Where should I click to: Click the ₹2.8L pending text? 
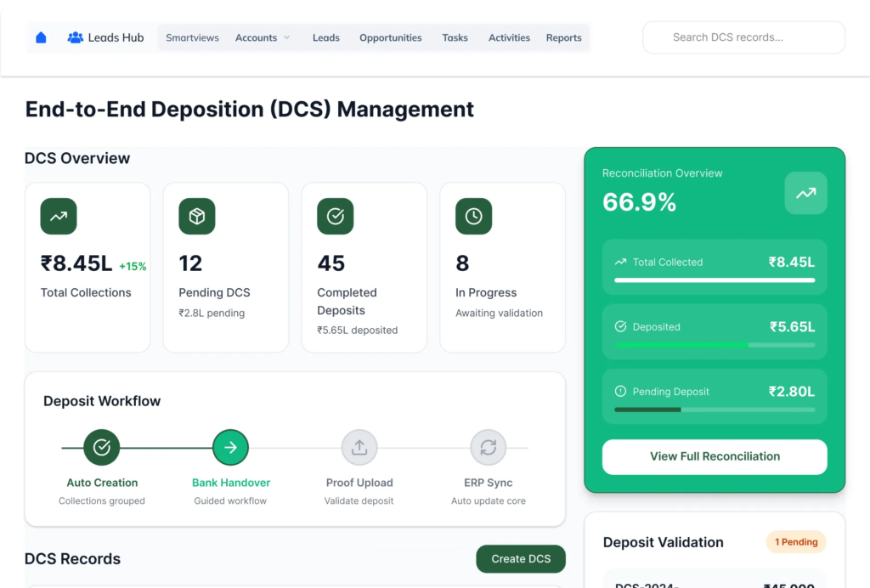(212, 313)
